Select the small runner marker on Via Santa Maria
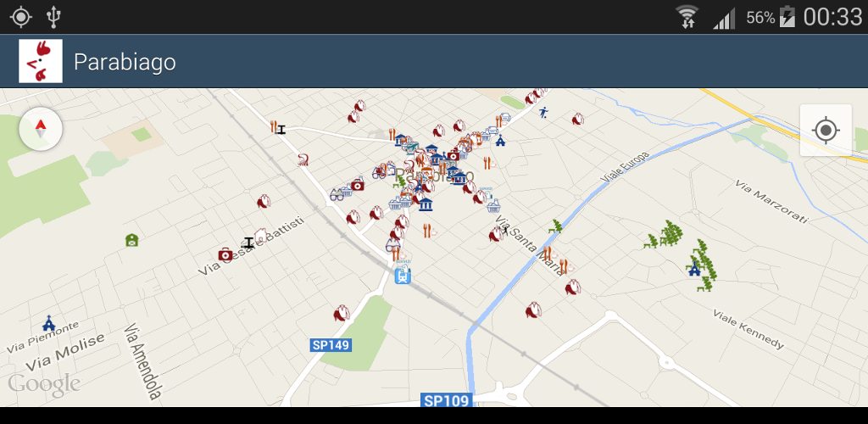 (505, 230)
